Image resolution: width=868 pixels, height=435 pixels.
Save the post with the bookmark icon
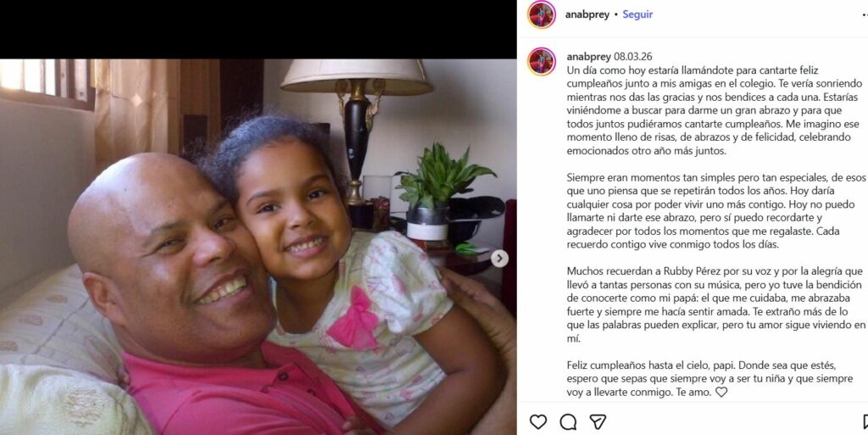tap(865, 421)
